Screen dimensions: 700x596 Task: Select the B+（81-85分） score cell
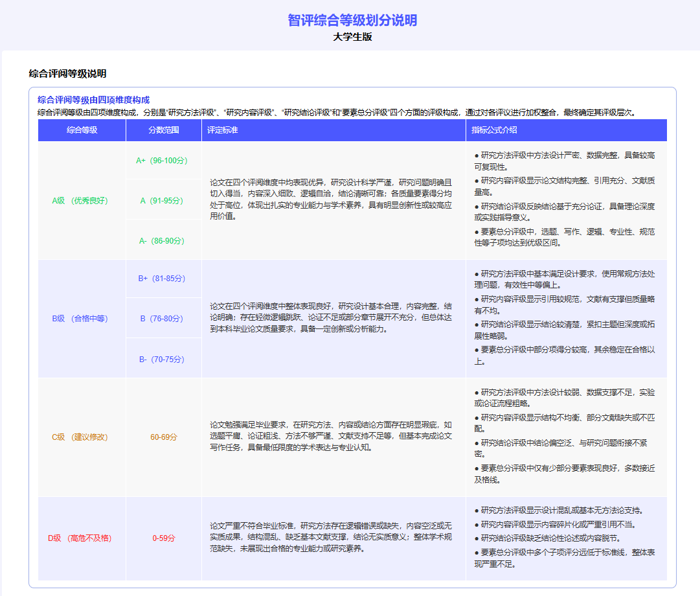[x=164, y=279]
